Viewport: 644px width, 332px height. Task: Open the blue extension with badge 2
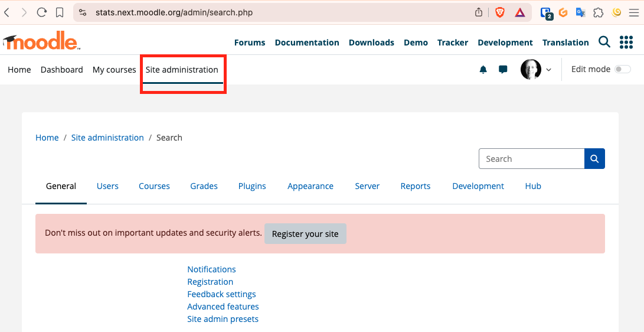pyautogui.click(x=547, y=13)
